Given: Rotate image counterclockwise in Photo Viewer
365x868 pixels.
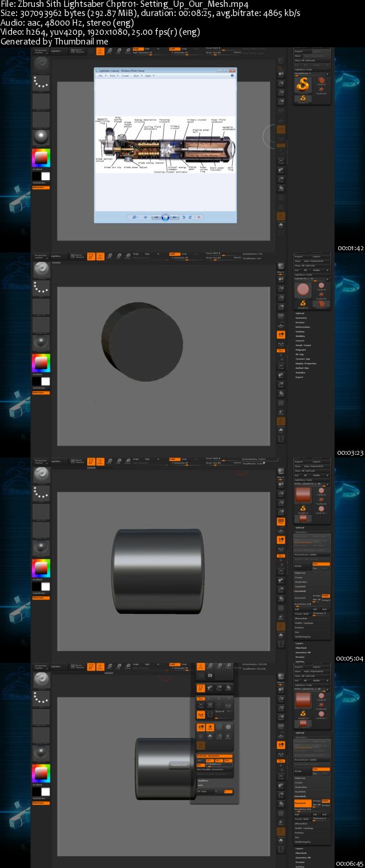Looking at the screenshot, I should tap(184, 217).
